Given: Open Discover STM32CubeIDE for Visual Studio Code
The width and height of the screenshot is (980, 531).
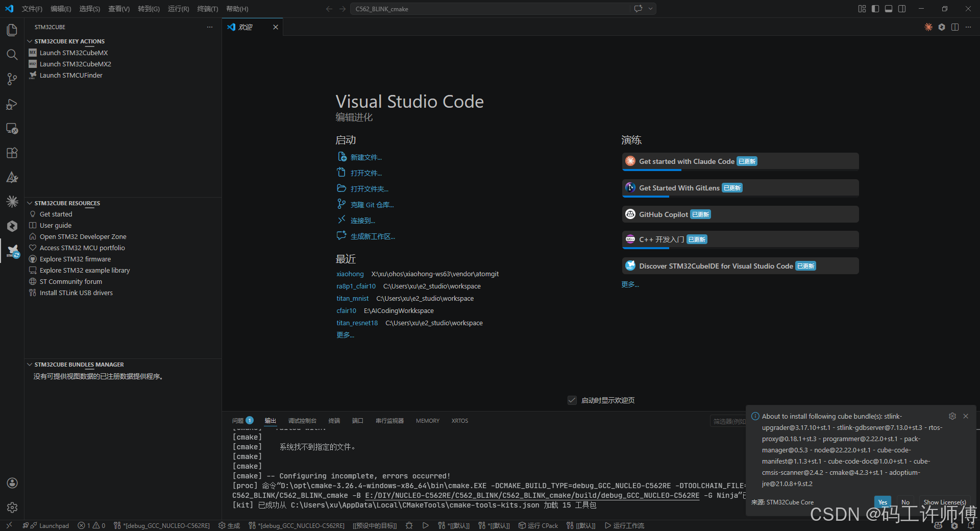Looking at the screenshot, I should pos(740,266).
